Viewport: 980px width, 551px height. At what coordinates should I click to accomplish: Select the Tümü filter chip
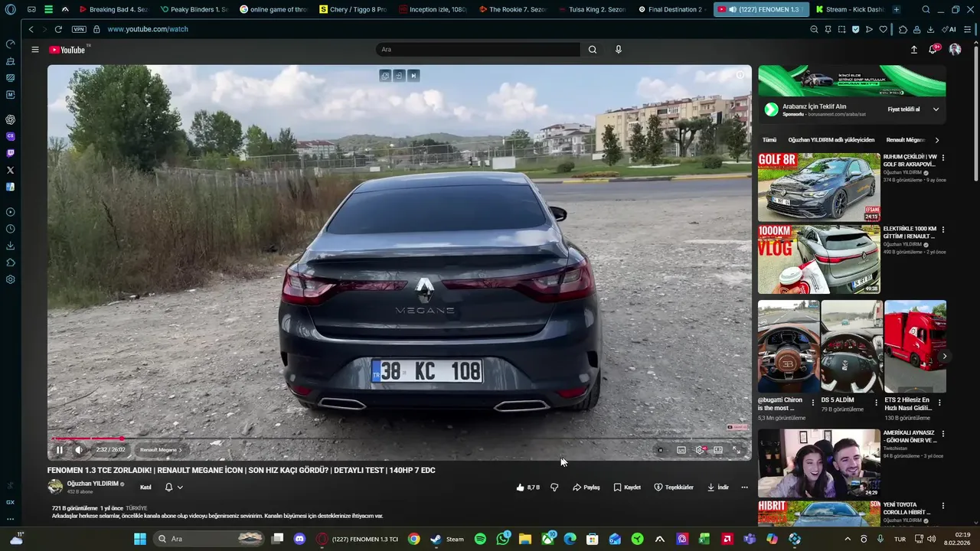point(769,140)
